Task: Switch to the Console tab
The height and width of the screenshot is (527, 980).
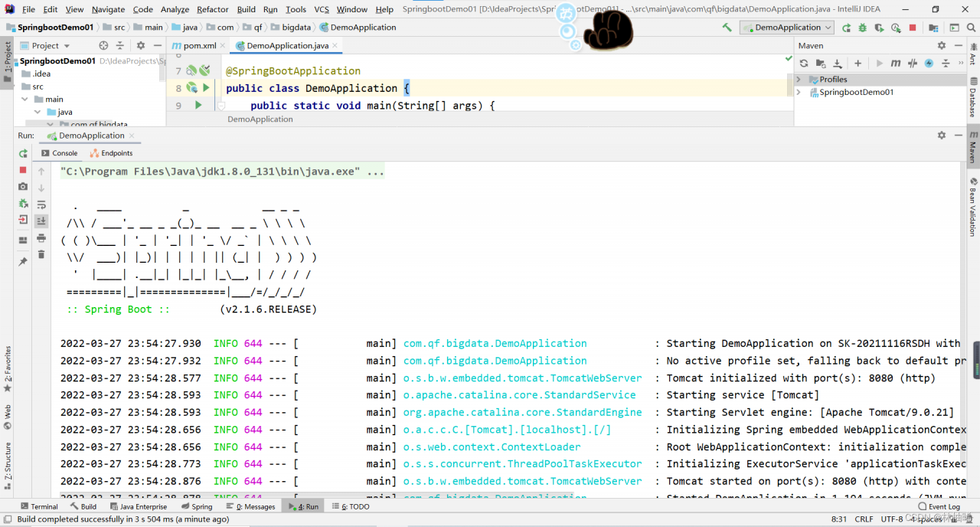Action: [x=59, y=153]
